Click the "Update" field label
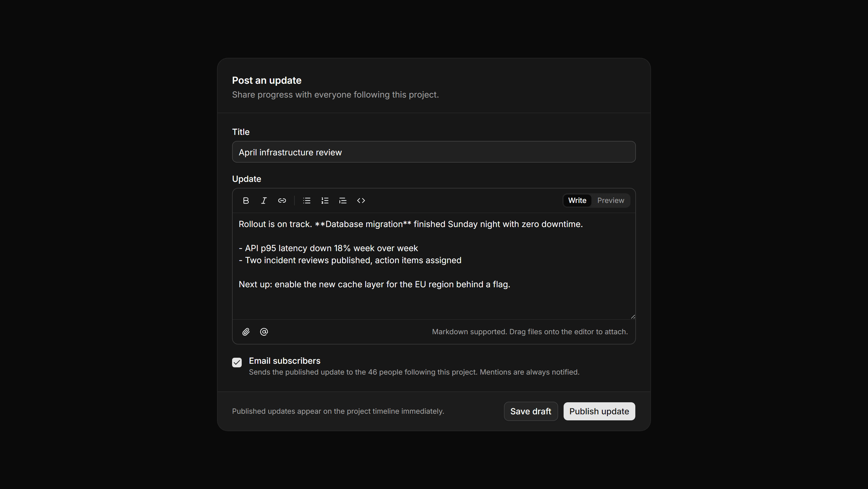 click(x=246, y=179)
